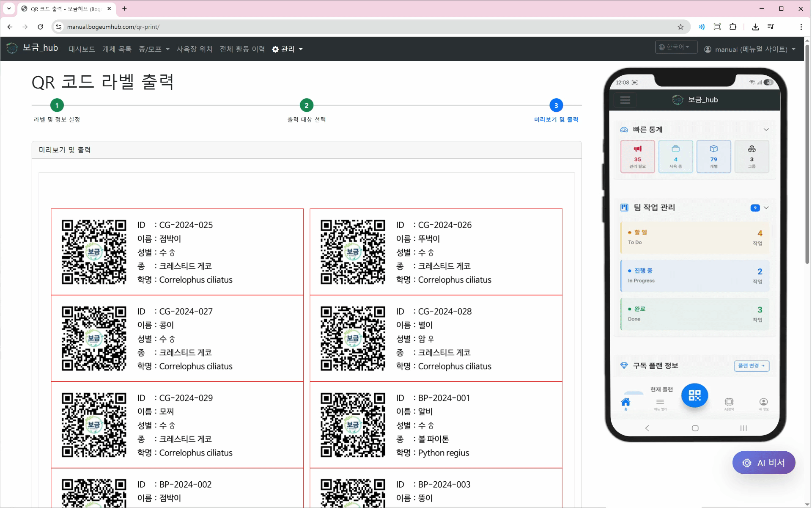Open 전체 활동 이력 from the top menu
Viewport: 812px width, 508px height.
tap(242, 49)
